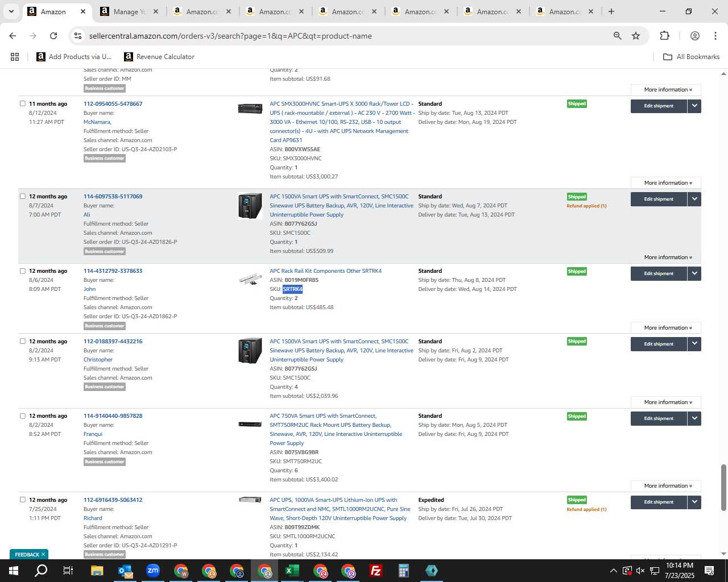The image size is (728, 582).
Task: Click the page vertical scrollbar thumb
Action: (x=723, y=488)
